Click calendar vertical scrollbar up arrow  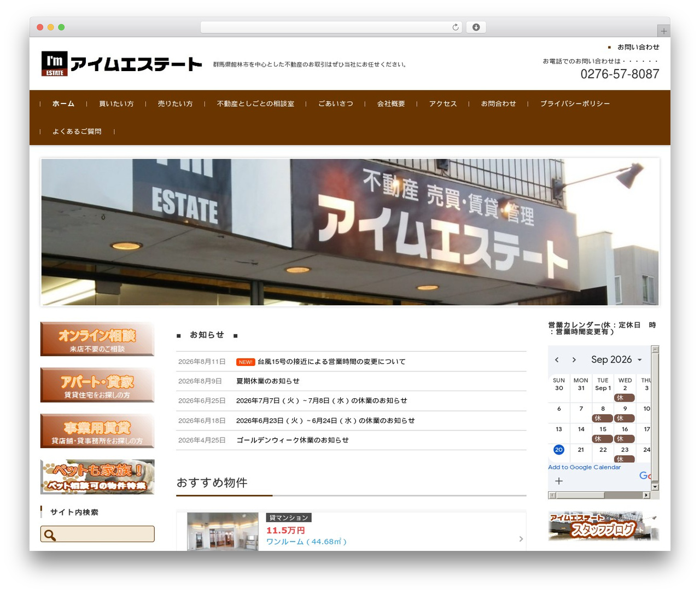(x=655, y=349)
